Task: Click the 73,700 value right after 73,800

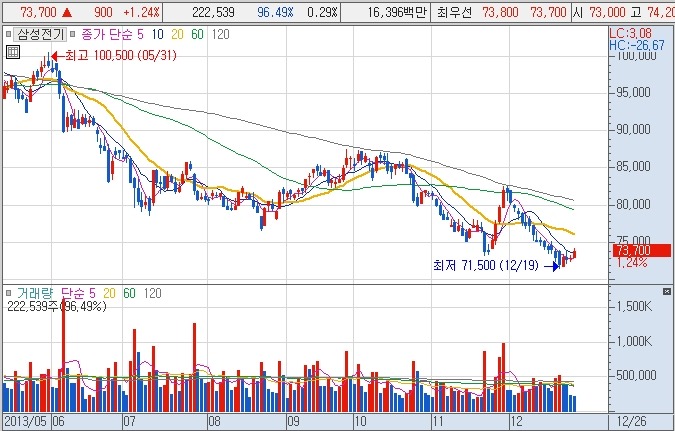Action: pos(548,12)
